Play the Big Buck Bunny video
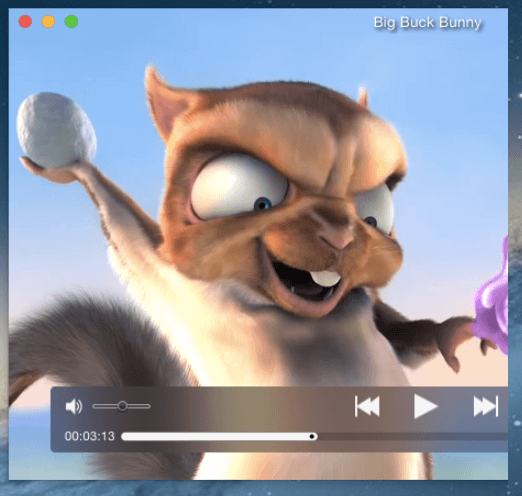Screen dimensions: 522x496 (426, 406)
